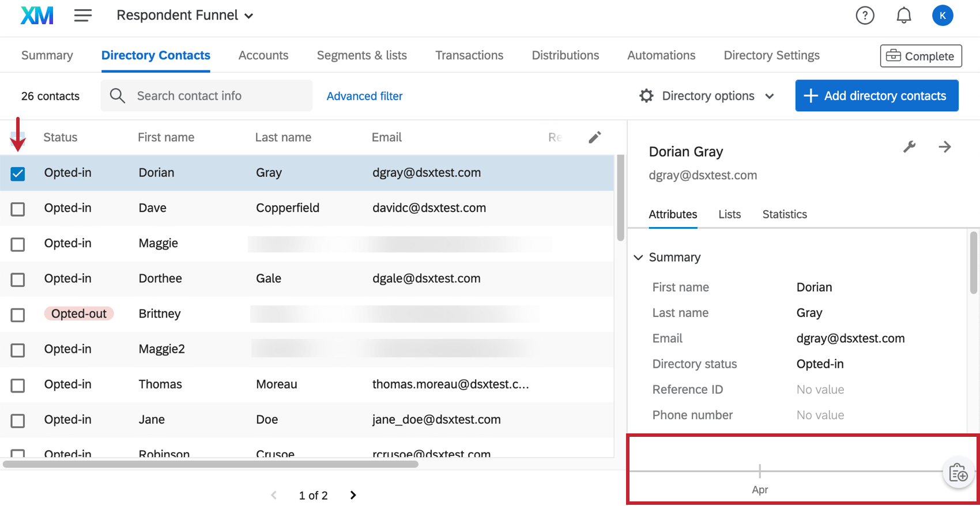This screenshot has width=980, height=506.
Task: Click the attributes panel vertical scrollbar
Action: [974, 262]
